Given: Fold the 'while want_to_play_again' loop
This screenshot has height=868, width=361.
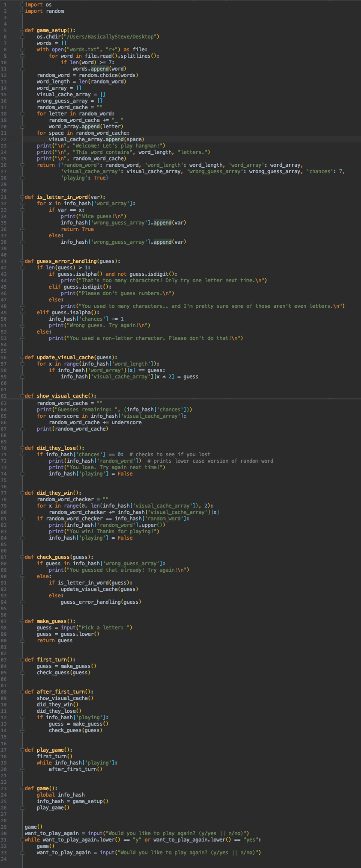Looking at the screenshot, I should 22,840.
